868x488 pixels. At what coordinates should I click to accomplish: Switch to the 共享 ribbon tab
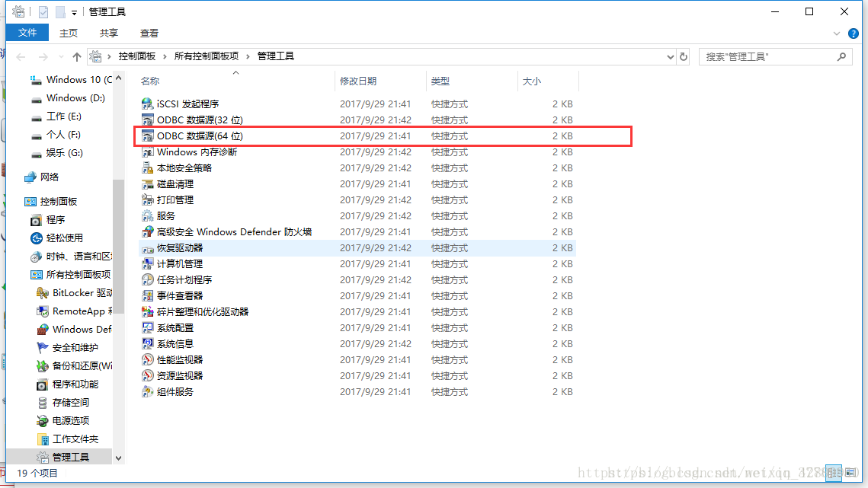click(108, 33)
